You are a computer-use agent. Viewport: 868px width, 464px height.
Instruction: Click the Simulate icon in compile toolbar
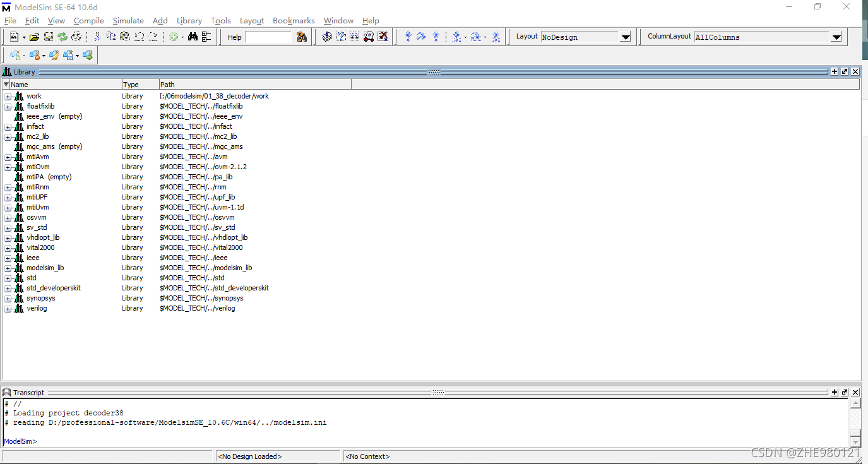point(369,37)
